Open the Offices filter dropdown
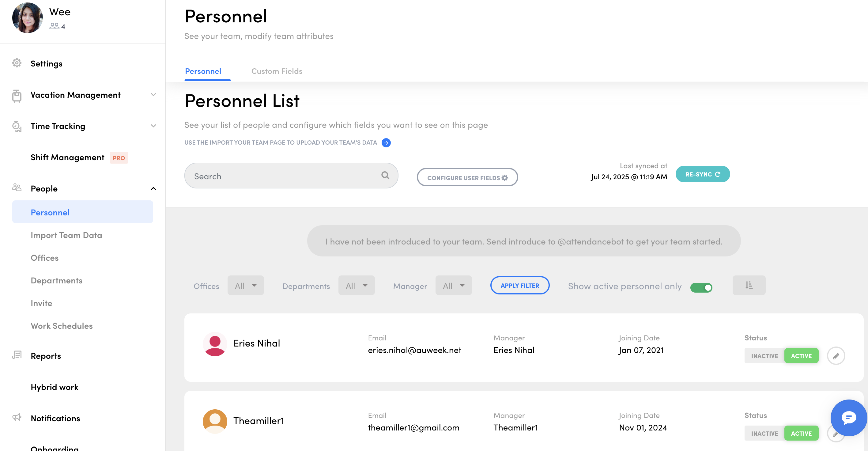The width and height of the screenshot is (868, 451). pos(245,286)
